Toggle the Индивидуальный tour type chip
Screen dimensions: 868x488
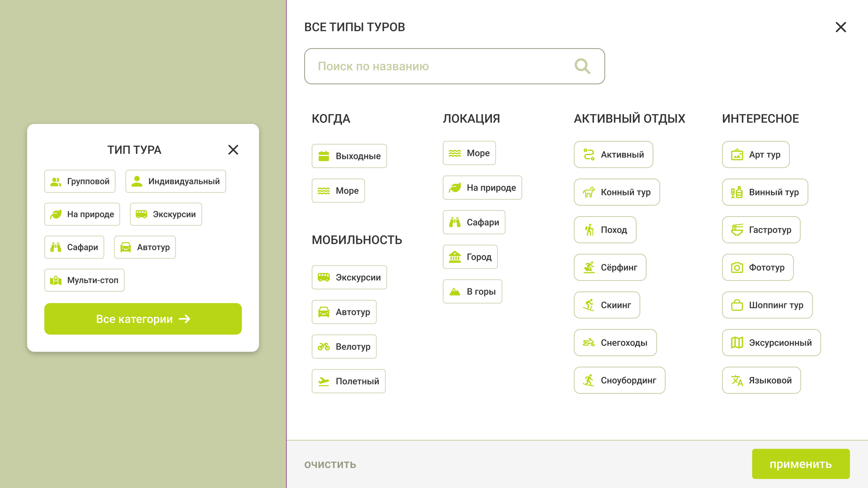pyautogui.click(x=175, y=182)
